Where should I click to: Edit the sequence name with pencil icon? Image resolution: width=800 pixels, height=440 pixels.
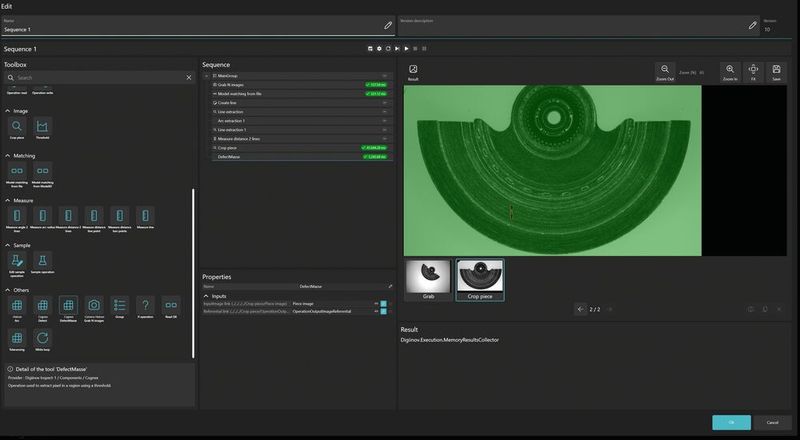[388, 25]
